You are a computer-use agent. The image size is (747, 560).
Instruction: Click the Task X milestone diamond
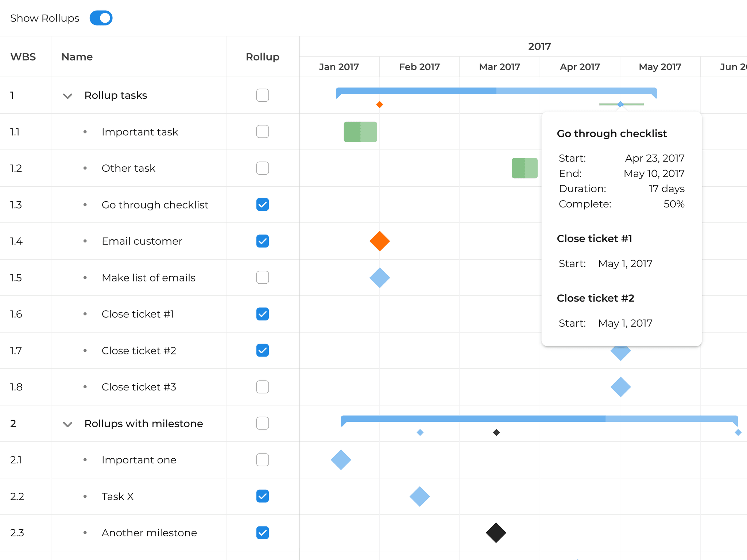pyautogui.click(x=419, y=496)
